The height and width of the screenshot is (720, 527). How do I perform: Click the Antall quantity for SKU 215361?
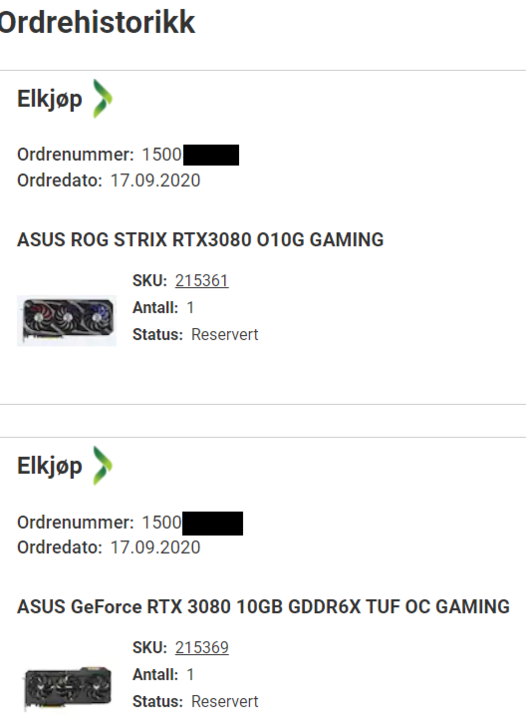[190, 308]
